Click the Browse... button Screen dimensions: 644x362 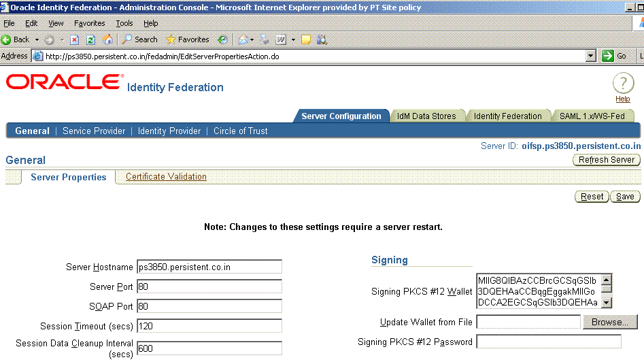coord(610,322)
